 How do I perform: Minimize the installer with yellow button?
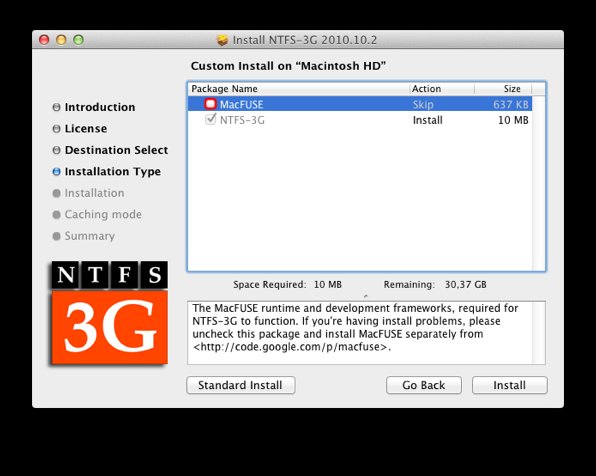[61, 40]
